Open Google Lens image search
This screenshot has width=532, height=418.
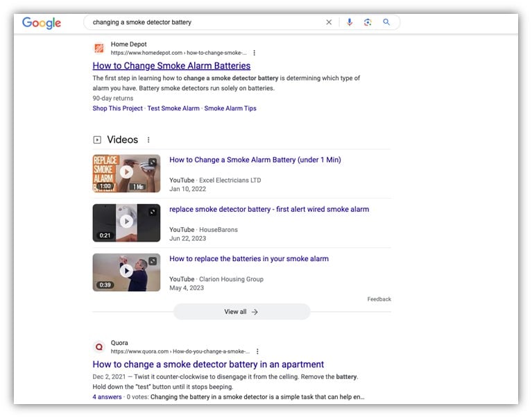click(x=368, y=22)
